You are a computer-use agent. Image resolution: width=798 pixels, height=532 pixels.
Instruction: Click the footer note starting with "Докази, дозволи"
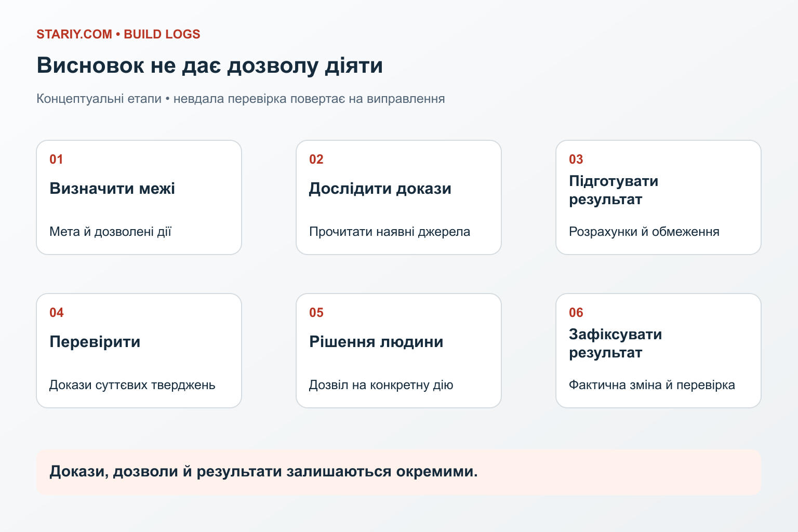point(263,472)
